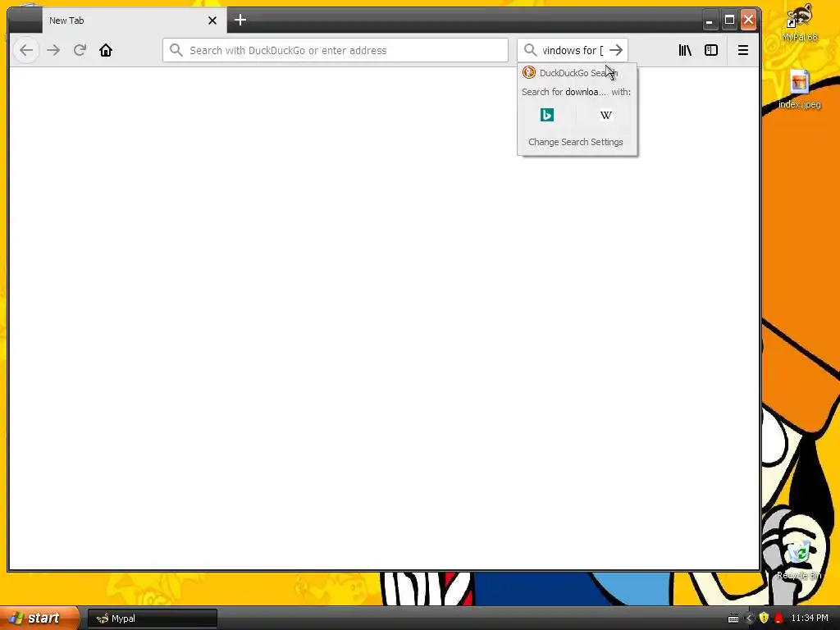Viewport: 840px width, 630px height.
Task: Search with the Wikipedia W icon
Action: 606,115
